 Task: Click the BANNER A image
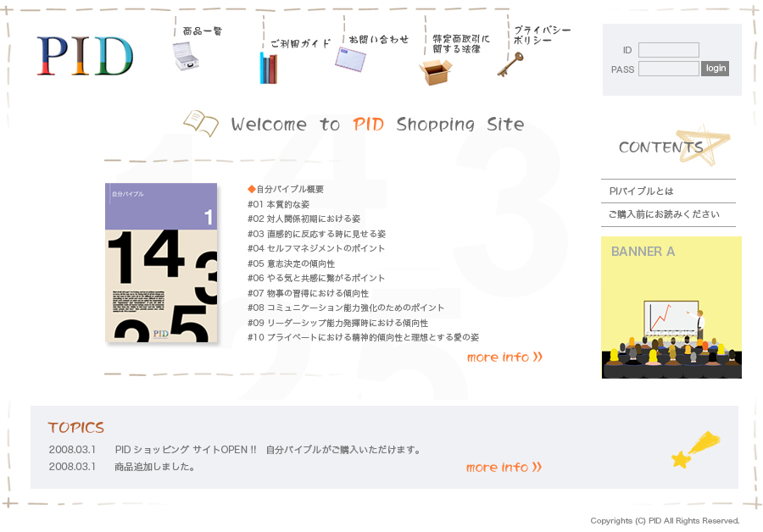[671, 308]
